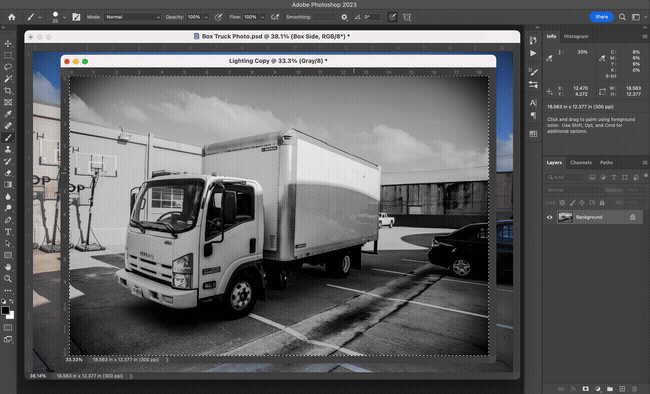This screenshot has height=394, width=650.
Task: Open the History panel icon
Action: pyautogui.click(x=533, y=40)
